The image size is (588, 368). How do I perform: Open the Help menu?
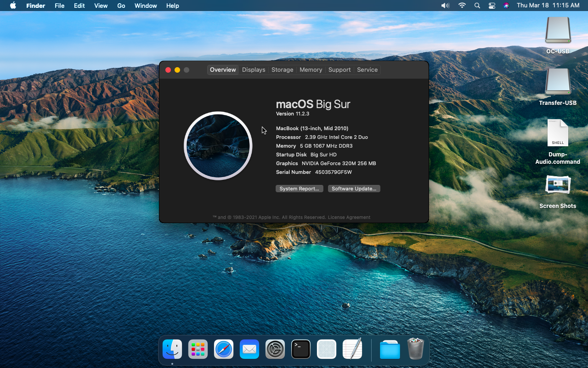173,6
